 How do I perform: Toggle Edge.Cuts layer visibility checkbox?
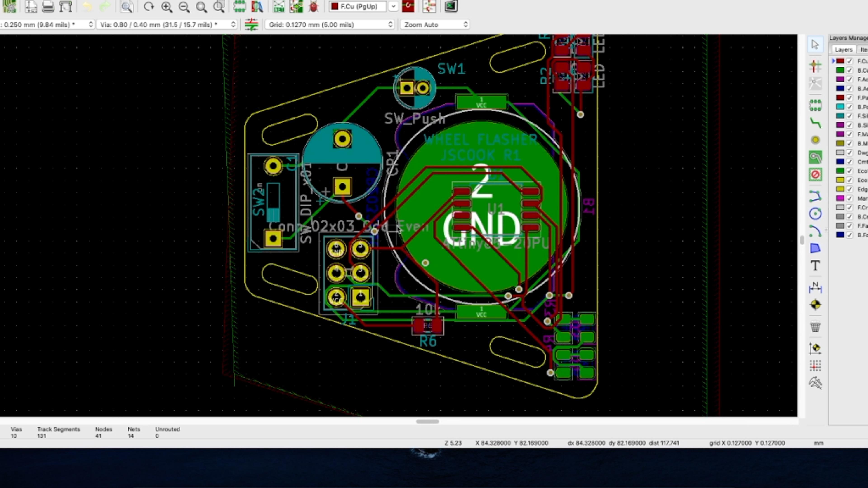[849, 189]
